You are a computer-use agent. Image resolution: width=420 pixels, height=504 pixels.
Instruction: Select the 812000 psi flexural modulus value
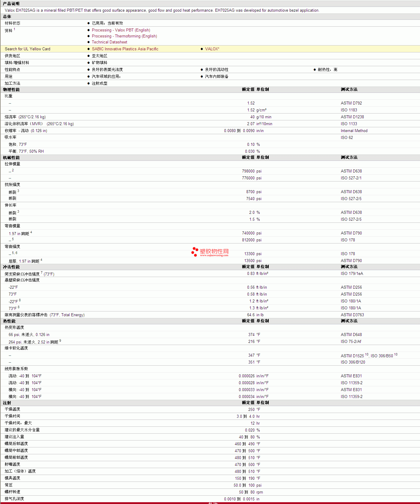click(252, 240)
